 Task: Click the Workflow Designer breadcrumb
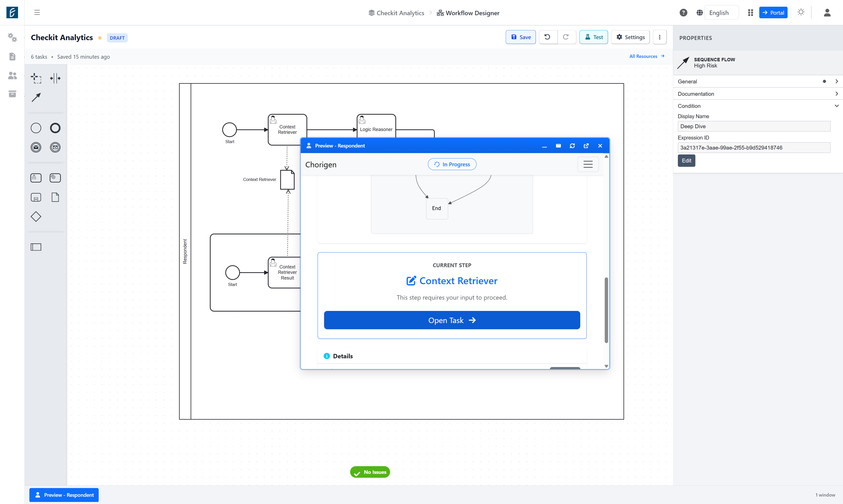[x=468, y=13]
